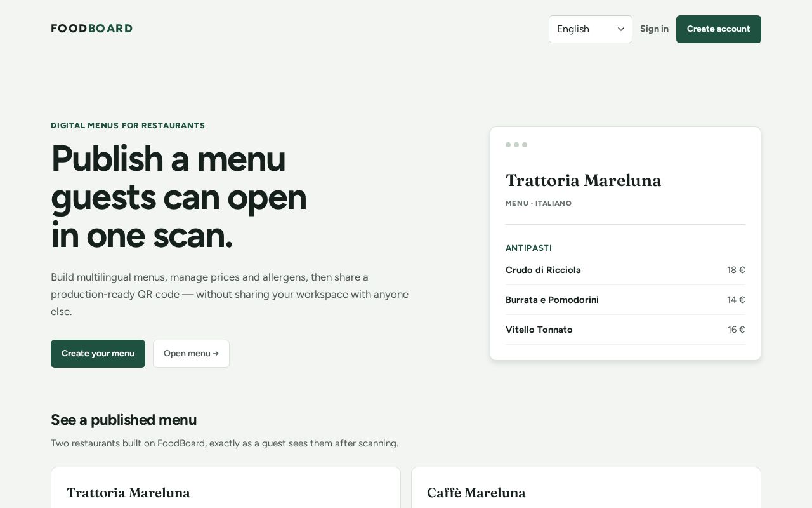812x508 pixels.
Task: Open the Trattoria Mareluna published menu card
Action: click(x=226, y=488)
